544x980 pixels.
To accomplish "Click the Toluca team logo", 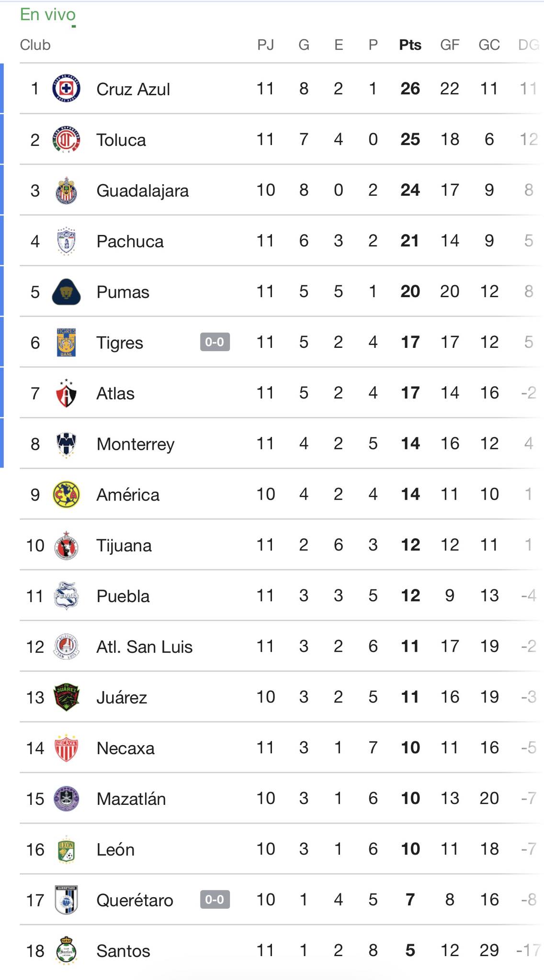I will tap(66, 140).
